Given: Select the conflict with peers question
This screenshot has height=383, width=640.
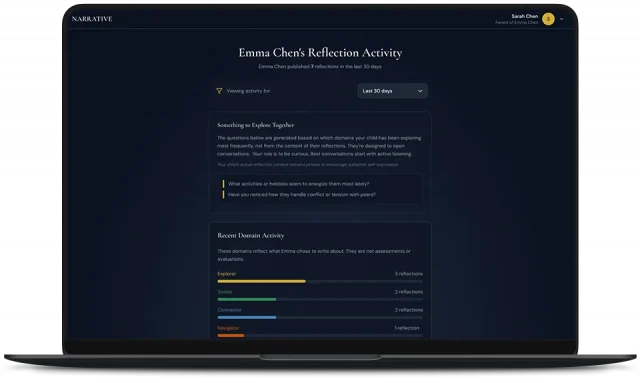Looking at the screenshot, I should 302,194.
